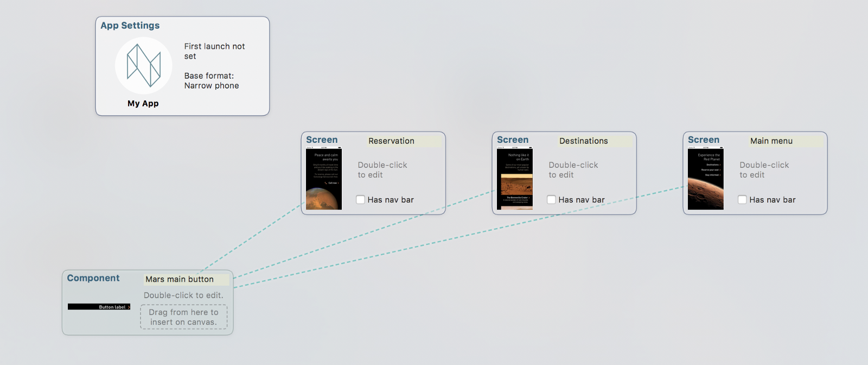868x365 pixels.
Task: Select the Mars main button name field
Action: (x=187, y=279)
